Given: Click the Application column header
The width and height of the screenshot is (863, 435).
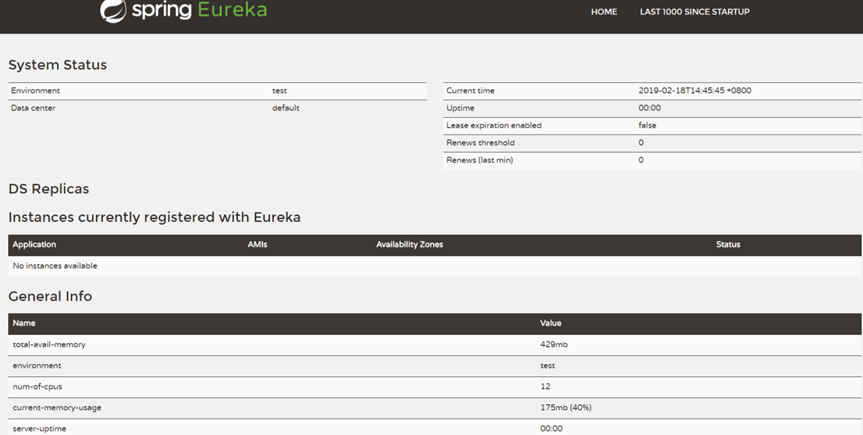Looking at the screenshot, I should [34, 244].
